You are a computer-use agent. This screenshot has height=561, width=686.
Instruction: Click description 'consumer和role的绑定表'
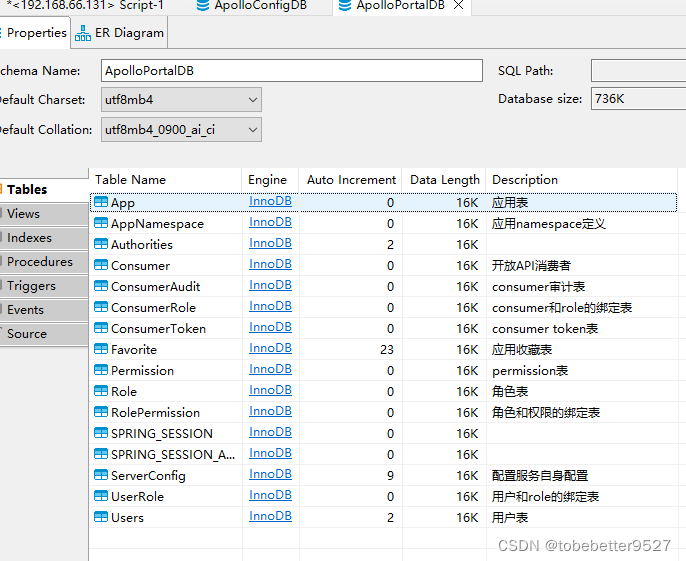562,308
